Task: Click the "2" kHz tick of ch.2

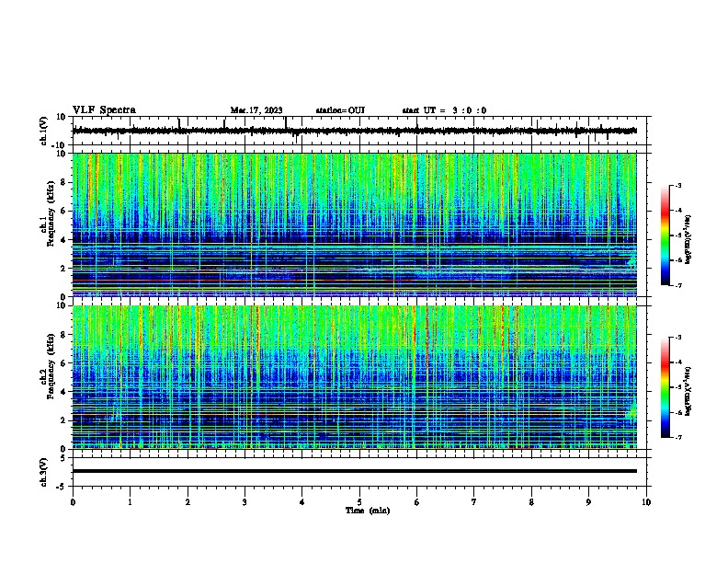Action: 64,420
